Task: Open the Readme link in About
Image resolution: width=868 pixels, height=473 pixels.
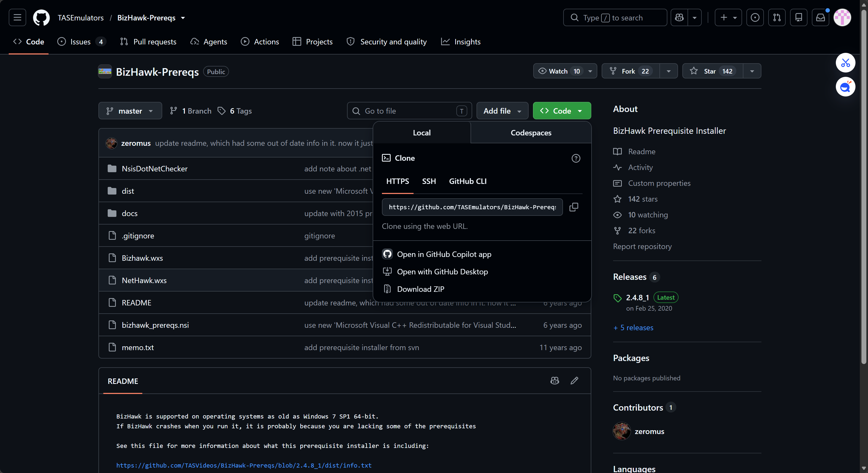Action: coord(641,151)
